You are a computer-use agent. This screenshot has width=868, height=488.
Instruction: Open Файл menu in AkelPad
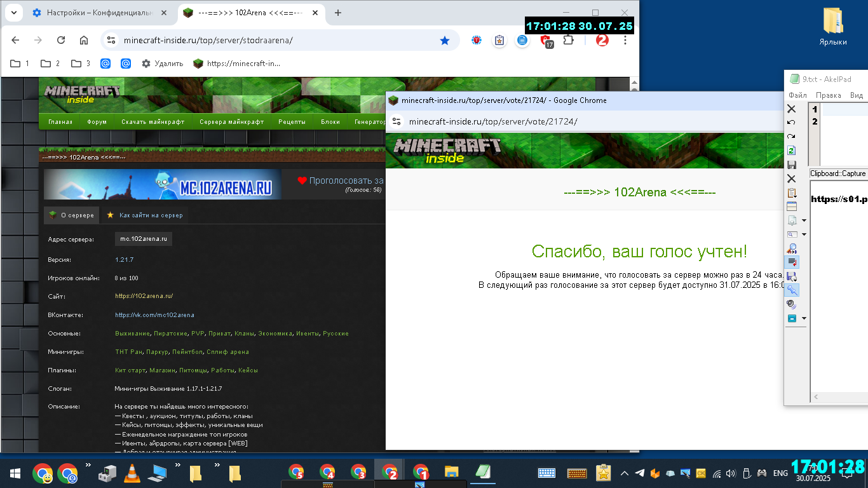797,95
